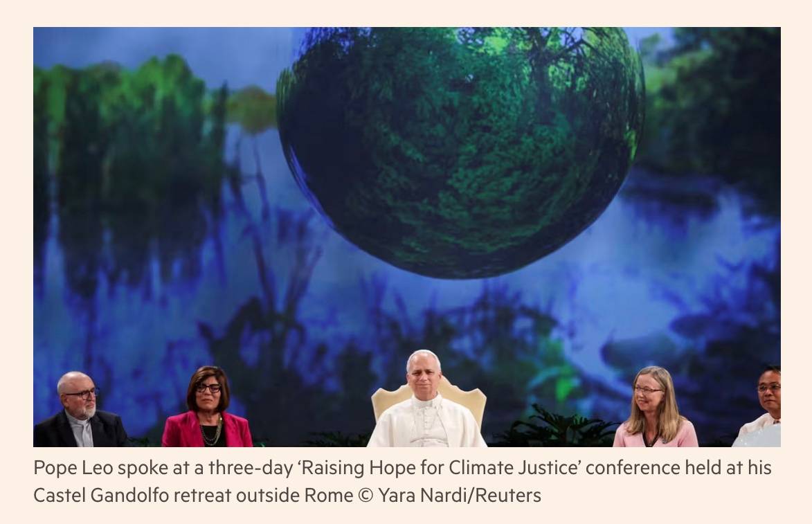Click the blonde woman in the pink sweater
812x524 pixels.
coord(656,407)
